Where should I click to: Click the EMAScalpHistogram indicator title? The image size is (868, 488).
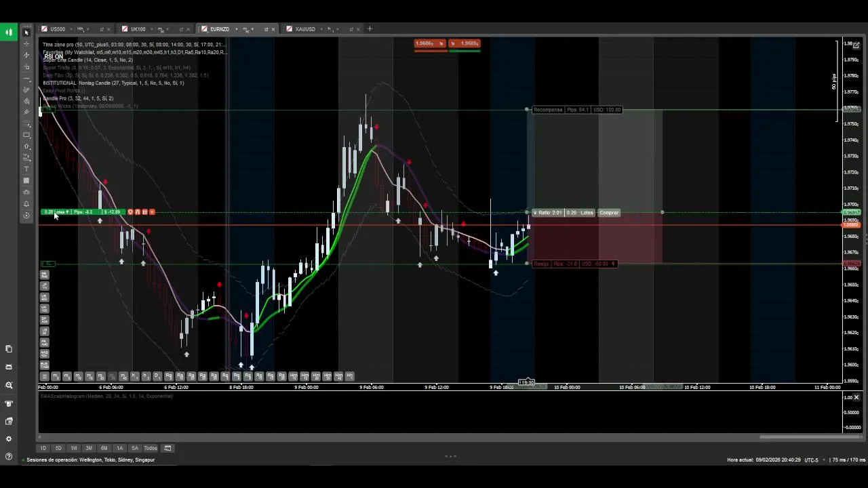pos(106,396)
